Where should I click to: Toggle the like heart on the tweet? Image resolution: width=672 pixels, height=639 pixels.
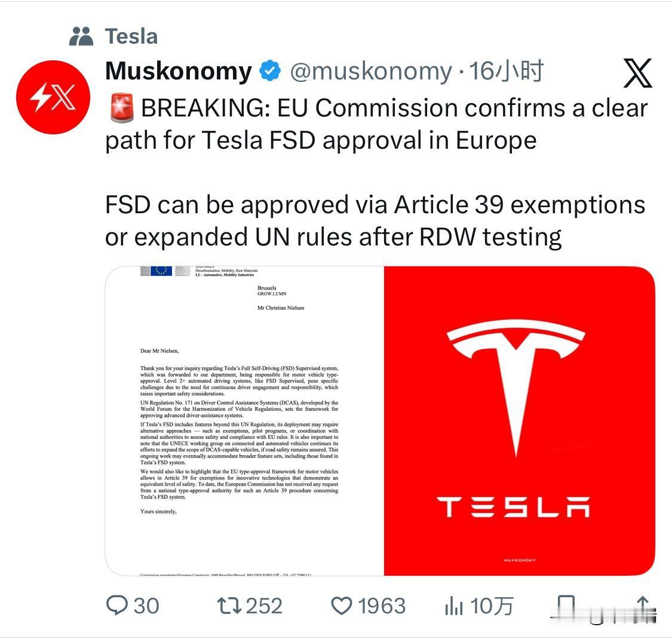point(341,606)
